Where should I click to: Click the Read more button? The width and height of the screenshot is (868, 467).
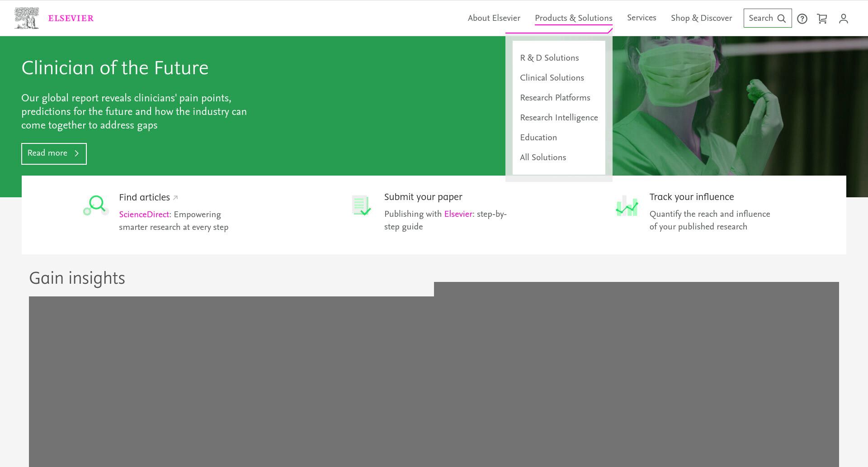pyautogui.click(x=54, y=153)
